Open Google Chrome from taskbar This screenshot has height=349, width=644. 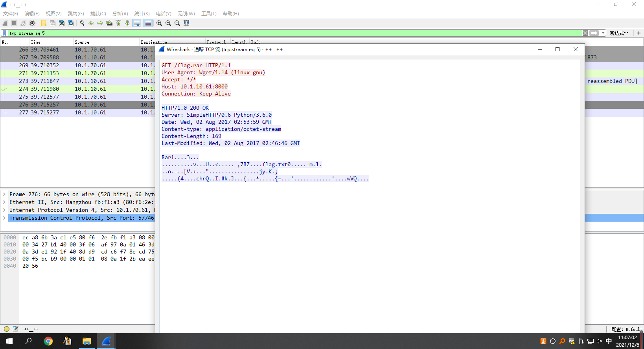coord(48,341)
